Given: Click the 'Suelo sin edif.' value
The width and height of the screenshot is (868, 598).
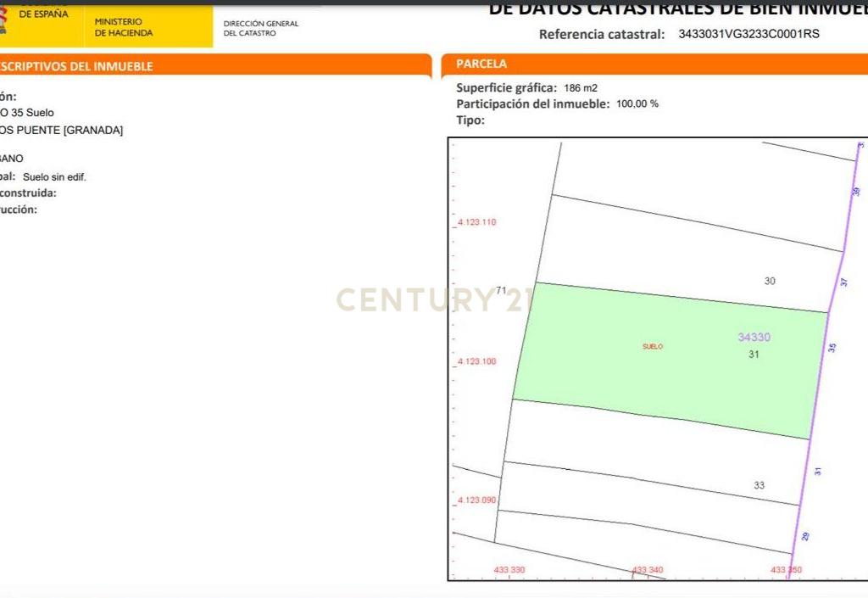Looking at the screenshot, I should tap(54, 177).
